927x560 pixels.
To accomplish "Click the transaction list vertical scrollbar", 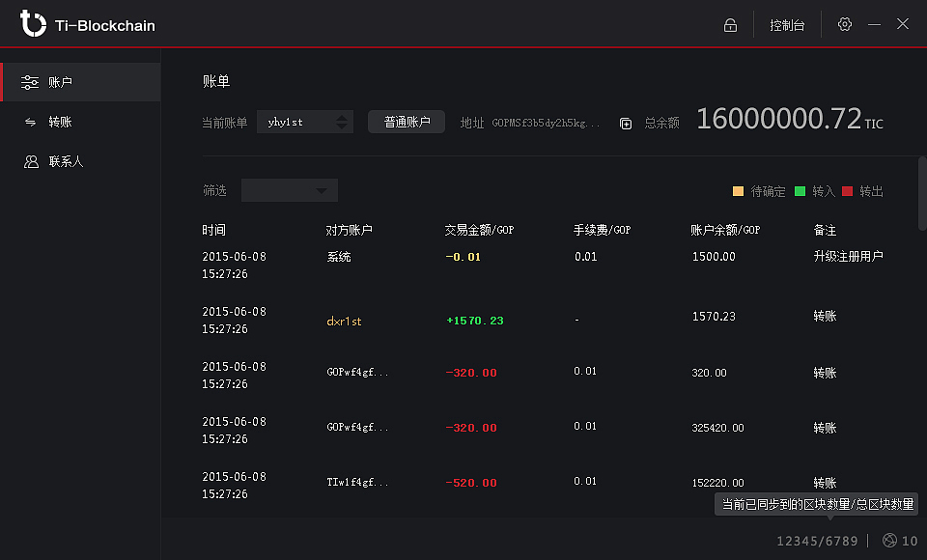I will 922,193.
